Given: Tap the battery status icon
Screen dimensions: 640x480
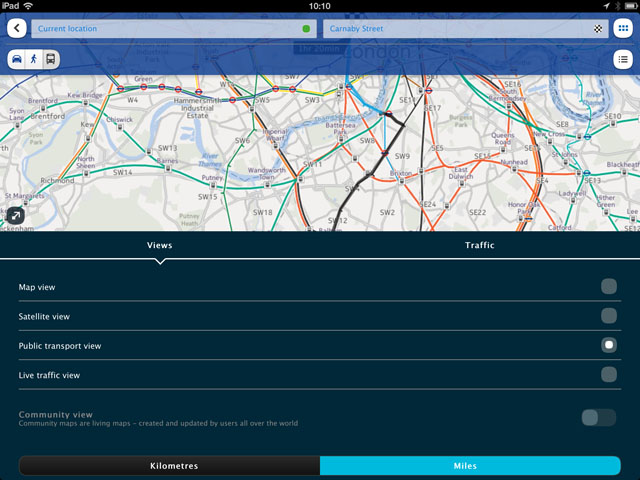Looking at the screenshot, I should (x=630, y=6).
